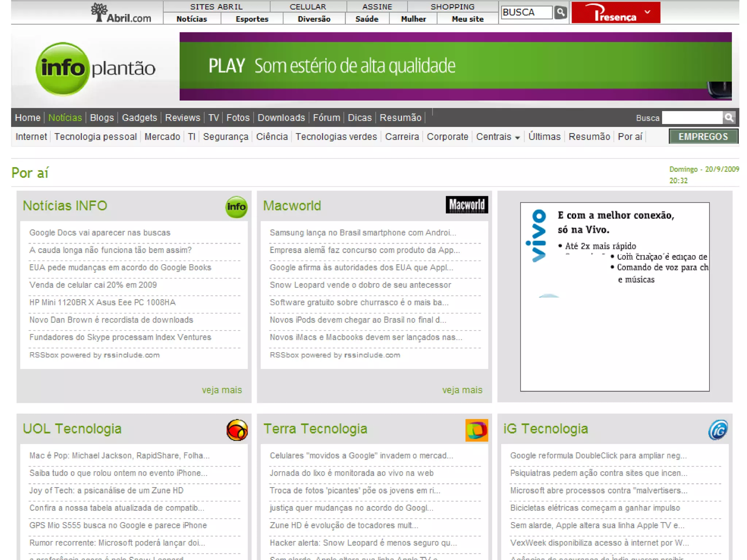Open the Macworld logo badge

pyautogui.click(x=467, y=205)
